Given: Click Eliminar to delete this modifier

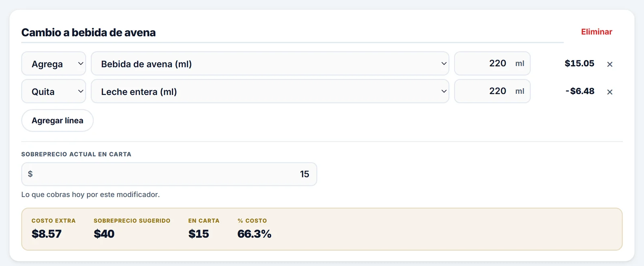Looking at the screenshot, I should coord(597,32).
